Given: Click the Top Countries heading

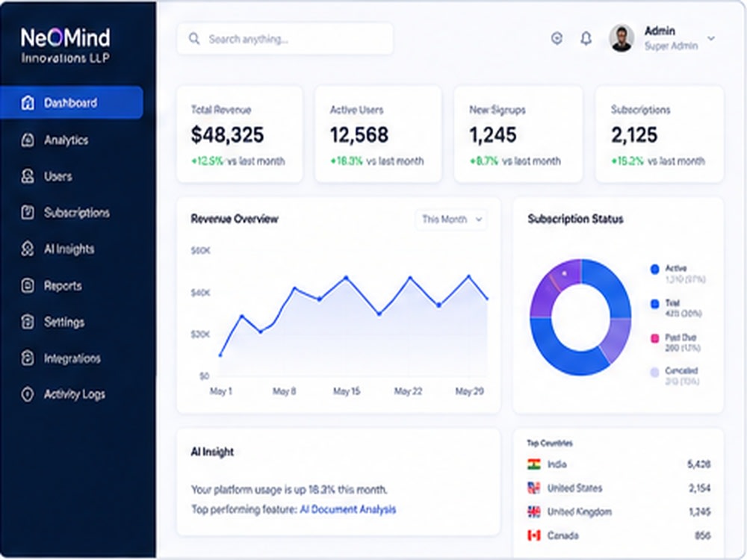Looking at the screenshot, I should (x=550, y=444).
